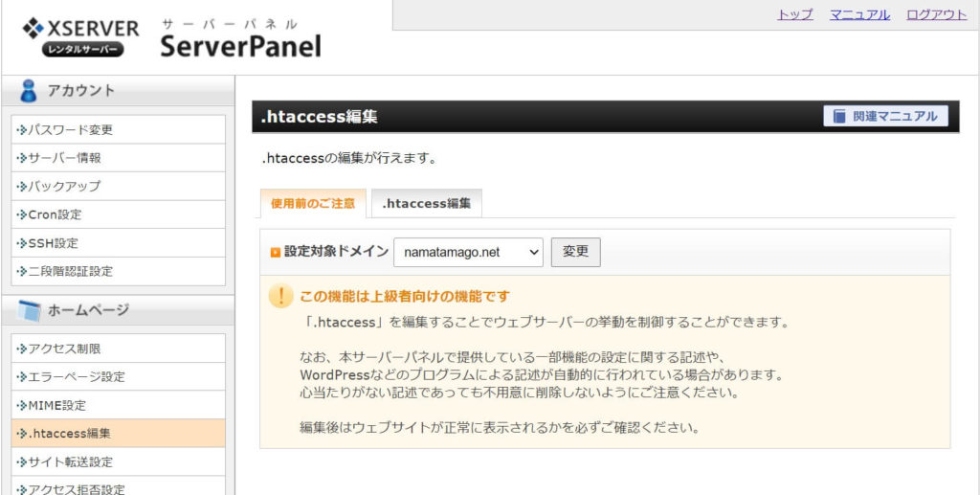
Task: Click the トップ link in header
Action: point(795,15)
